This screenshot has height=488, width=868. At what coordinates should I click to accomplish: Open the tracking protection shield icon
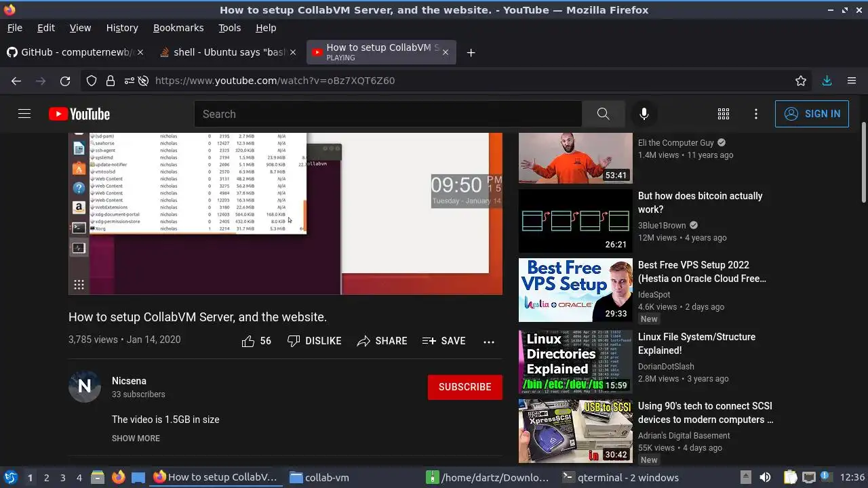[92, 81]
